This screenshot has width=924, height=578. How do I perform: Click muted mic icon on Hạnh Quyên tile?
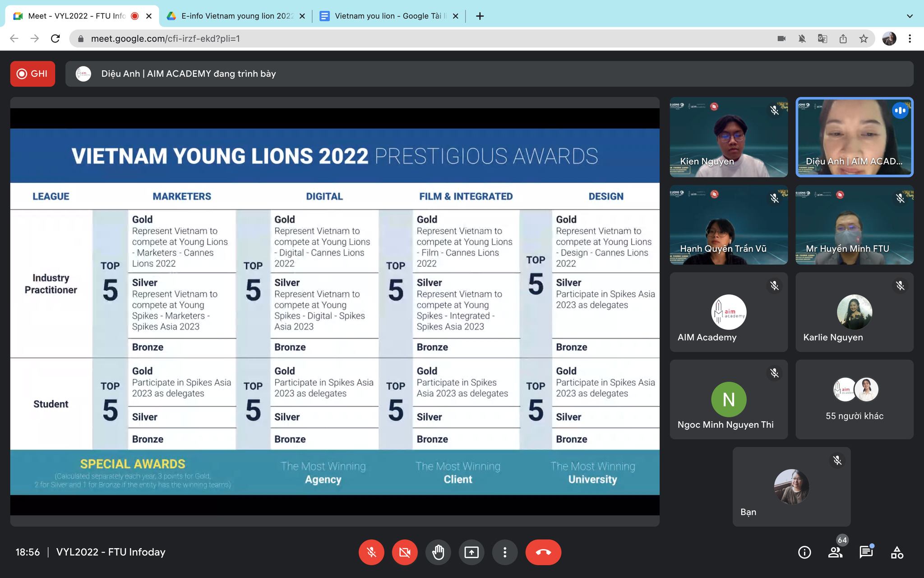click(774, 198)
